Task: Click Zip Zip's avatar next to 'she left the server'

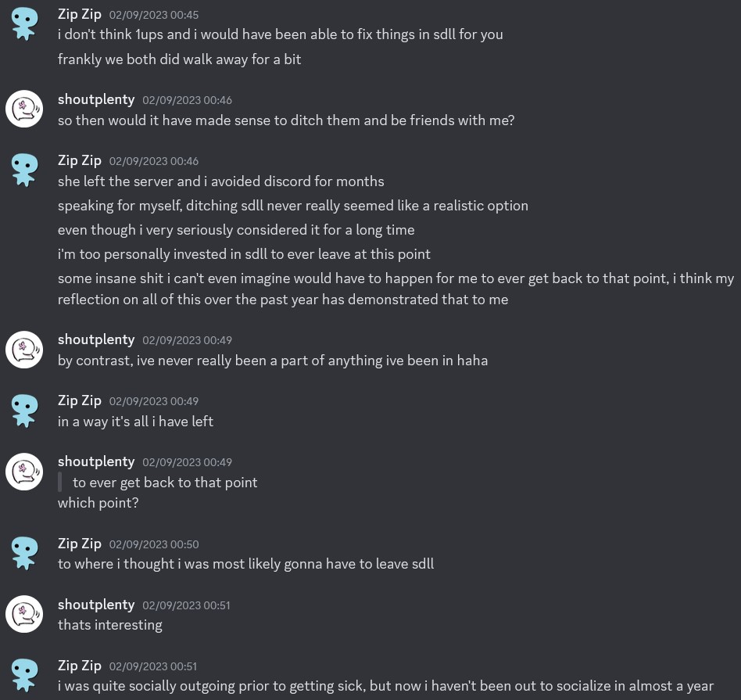Action: 24,170
